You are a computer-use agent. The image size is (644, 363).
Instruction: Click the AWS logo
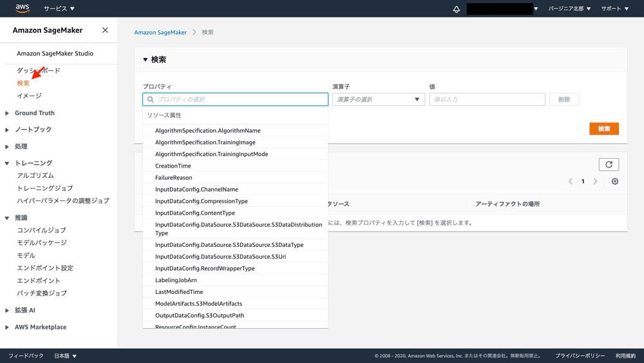tap(22, 8)
